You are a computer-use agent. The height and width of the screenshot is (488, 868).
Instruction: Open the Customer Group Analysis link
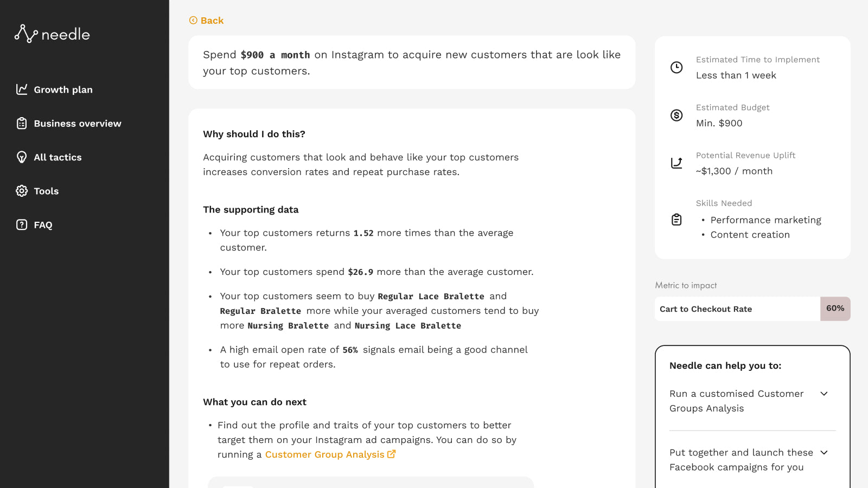point(324,454)
